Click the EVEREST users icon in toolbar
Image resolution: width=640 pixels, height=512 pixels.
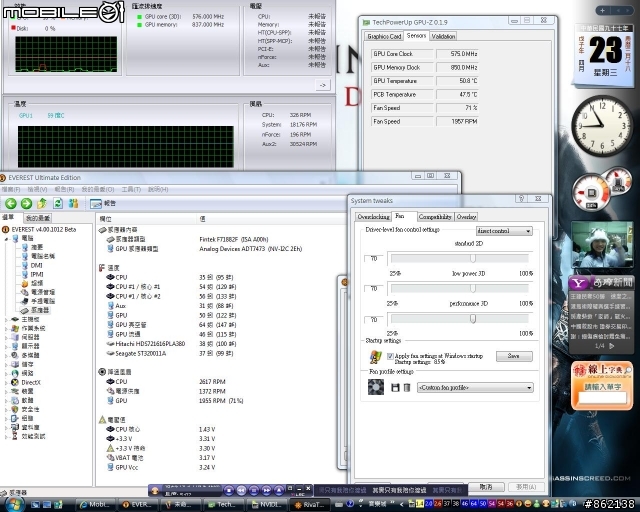[x=73, y=203]
